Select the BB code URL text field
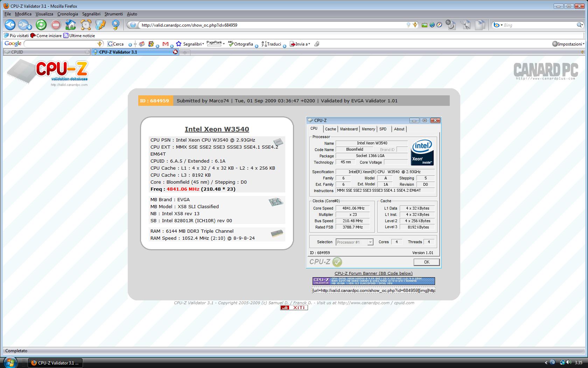The height and width of the screenshot is (368, 588). coord(373,290)
